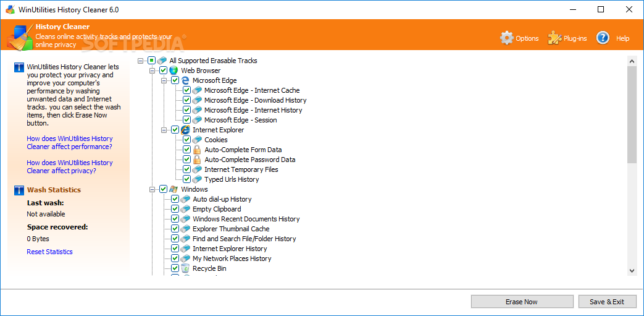The image size is (644, 316).
Task: Click the Save & Exit button
Action: 607,302
